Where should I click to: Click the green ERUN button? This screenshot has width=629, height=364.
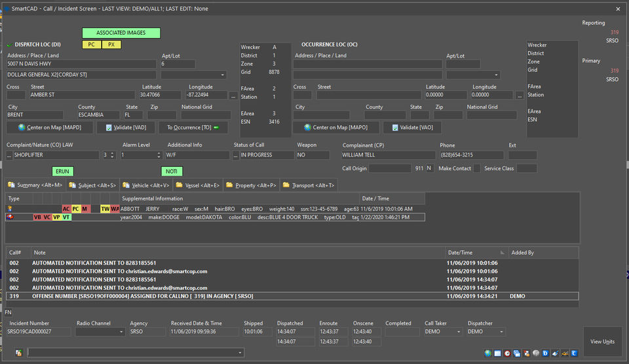tap(62, 172)
